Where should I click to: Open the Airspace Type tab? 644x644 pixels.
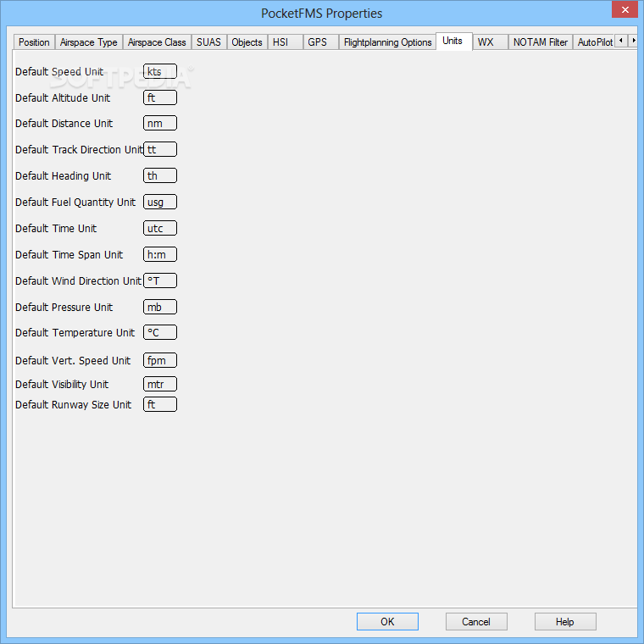coord(89,42)
